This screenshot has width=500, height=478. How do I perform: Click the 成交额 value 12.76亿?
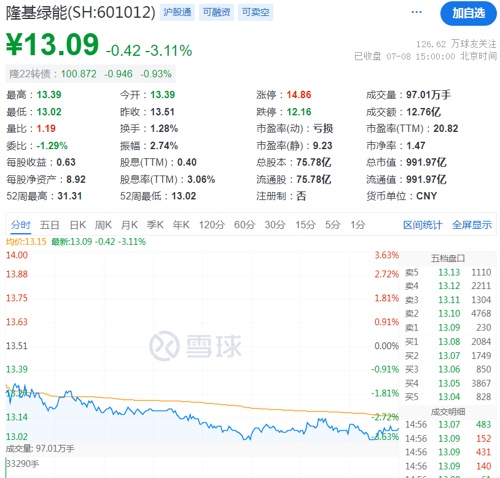pos(423,112)
